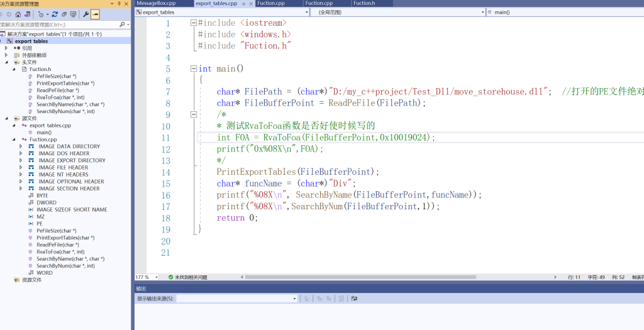644x330 pixels.
Task: Open the Show output from dropdown
Action: (x=236, y=299)
